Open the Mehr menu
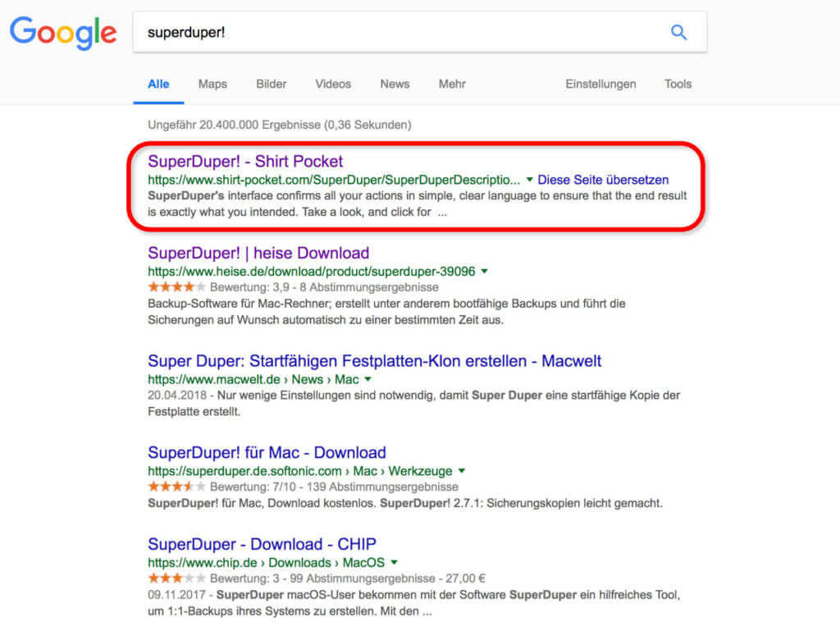 [452, 84]
